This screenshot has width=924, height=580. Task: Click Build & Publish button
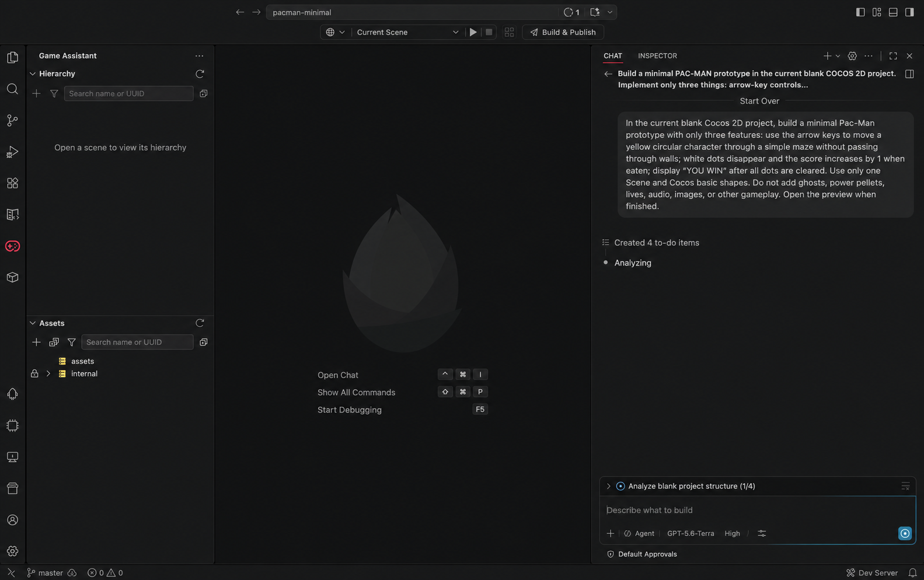(563, 32)
